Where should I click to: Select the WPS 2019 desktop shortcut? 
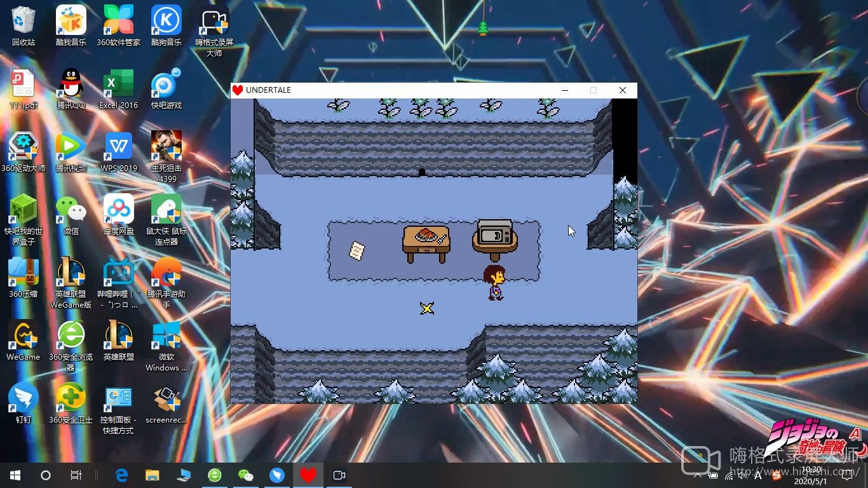click(x=119, y=152)
